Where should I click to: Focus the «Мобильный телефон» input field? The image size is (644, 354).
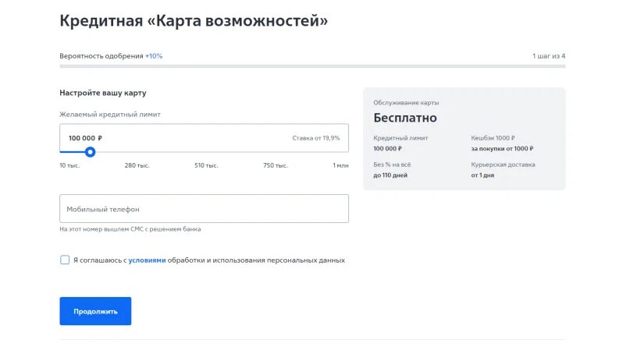click(204, 209)
